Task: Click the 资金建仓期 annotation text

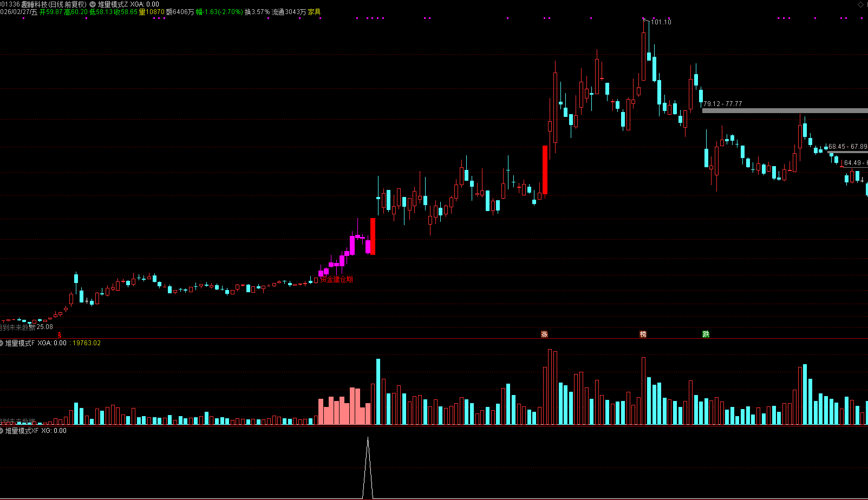Action: (336, 280)
